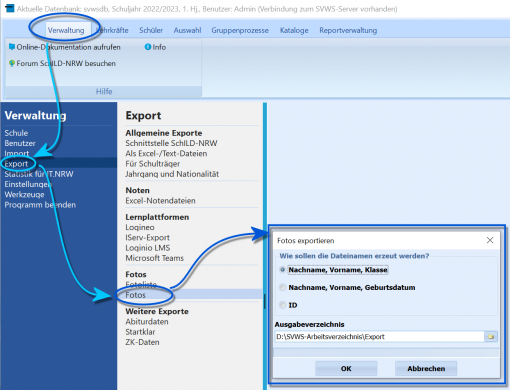Open the Lehrkräfte ribbon tab
This screenshot has height=390, width=510.
click(x=112, y=30)
